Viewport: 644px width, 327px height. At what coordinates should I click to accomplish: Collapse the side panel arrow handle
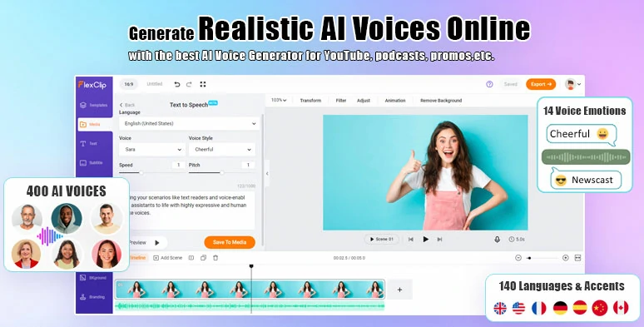pos(267,173)
